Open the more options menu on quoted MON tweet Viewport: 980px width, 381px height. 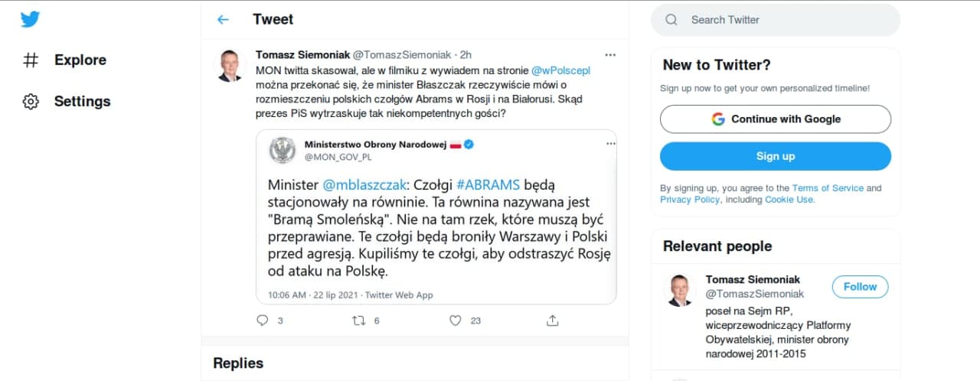pos(610,143)
